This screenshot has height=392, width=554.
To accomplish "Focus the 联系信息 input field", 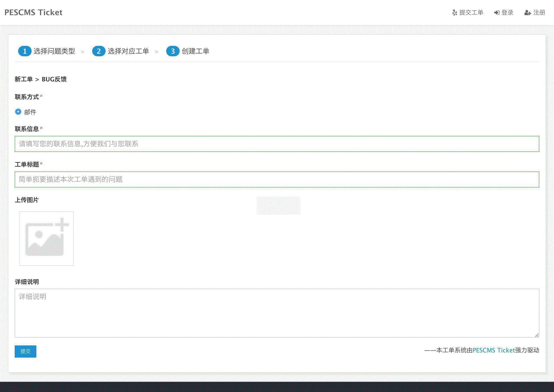I will point(277,144).
